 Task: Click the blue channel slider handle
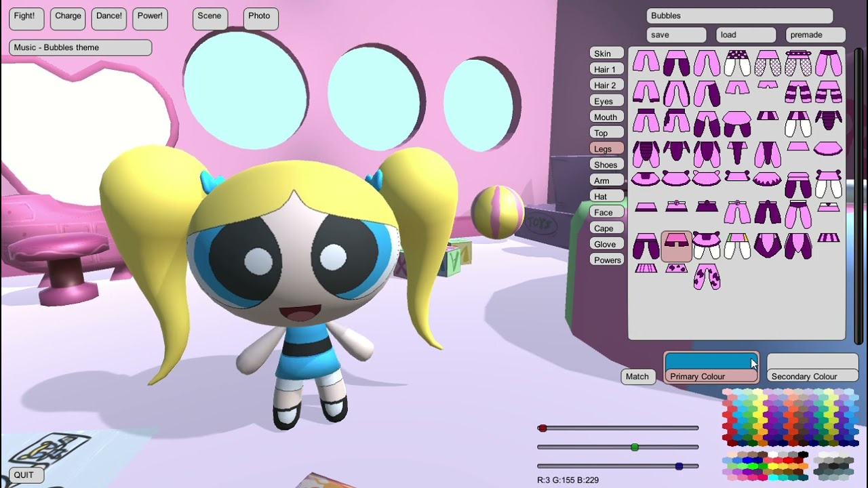click(x=679, y=466)
